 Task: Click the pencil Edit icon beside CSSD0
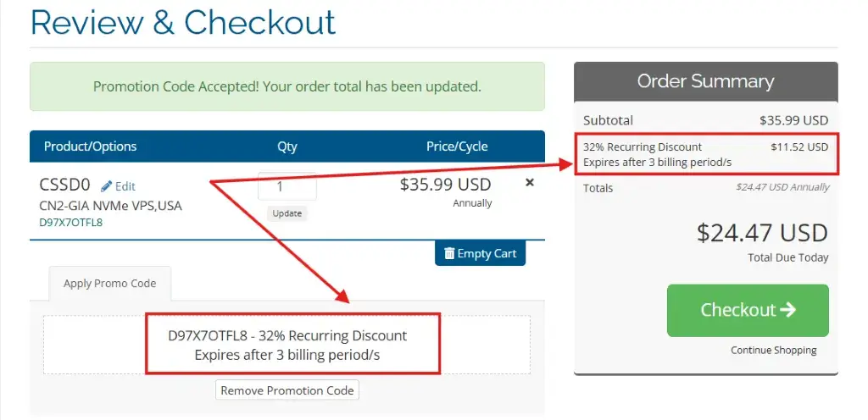point(106,186)
